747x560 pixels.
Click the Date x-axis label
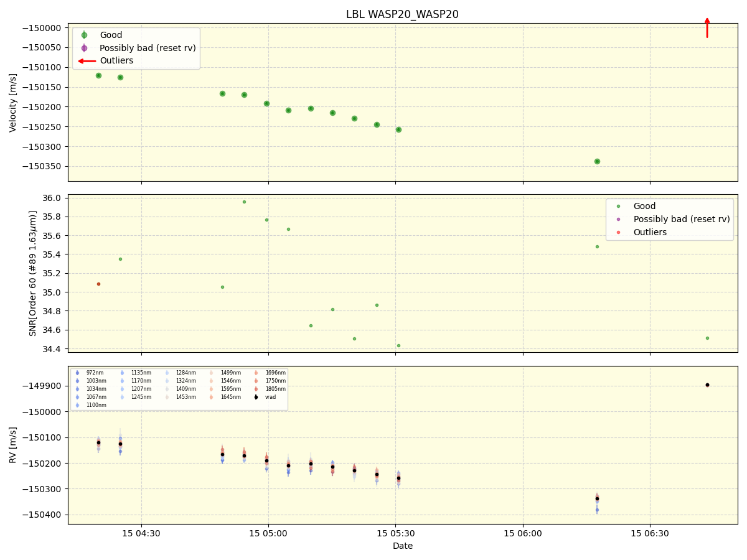coord(402,546)
